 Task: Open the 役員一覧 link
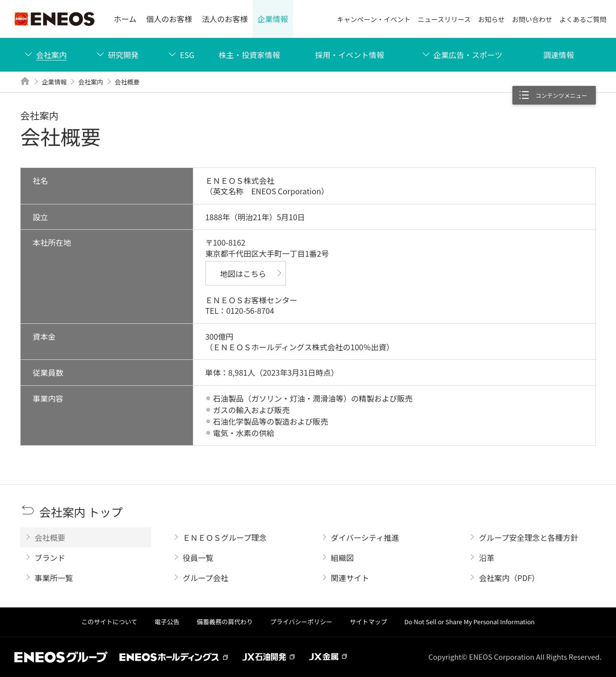(x=198, y=558)
